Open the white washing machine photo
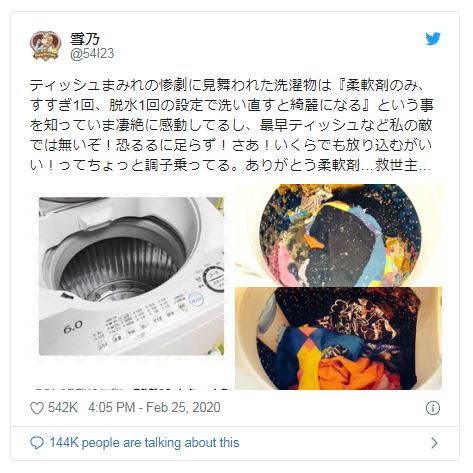The image size is (473, 473). coord(131,276)
